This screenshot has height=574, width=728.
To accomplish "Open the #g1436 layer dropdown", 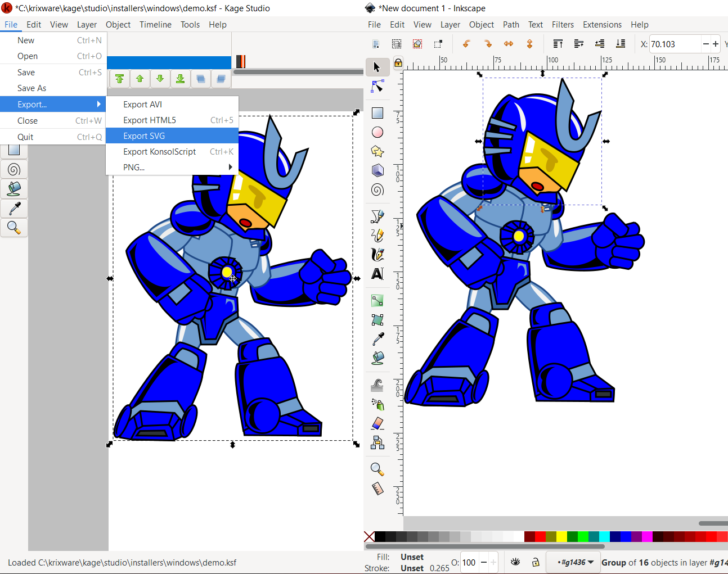I will click(x=572, y=562).
